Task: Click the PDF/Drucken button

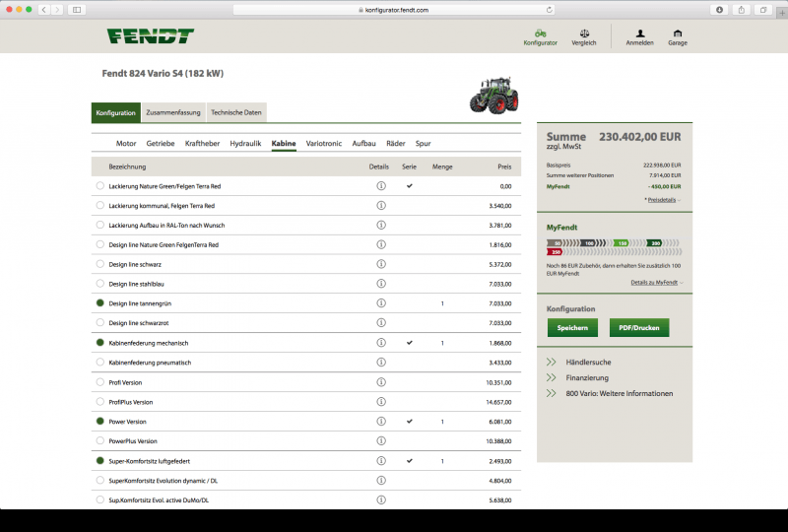Action: 639,328
